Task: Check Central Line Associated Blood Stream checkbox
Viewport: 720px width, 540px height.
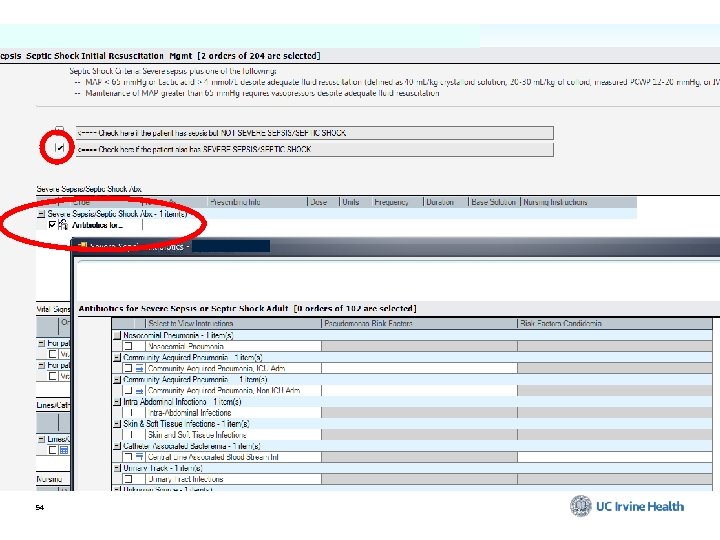Action: [128, 457]
